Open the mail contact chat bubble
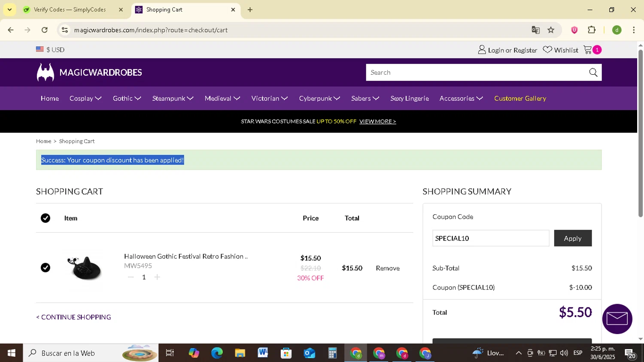This screenshot has width=644, height=362. tap(617, 319)
